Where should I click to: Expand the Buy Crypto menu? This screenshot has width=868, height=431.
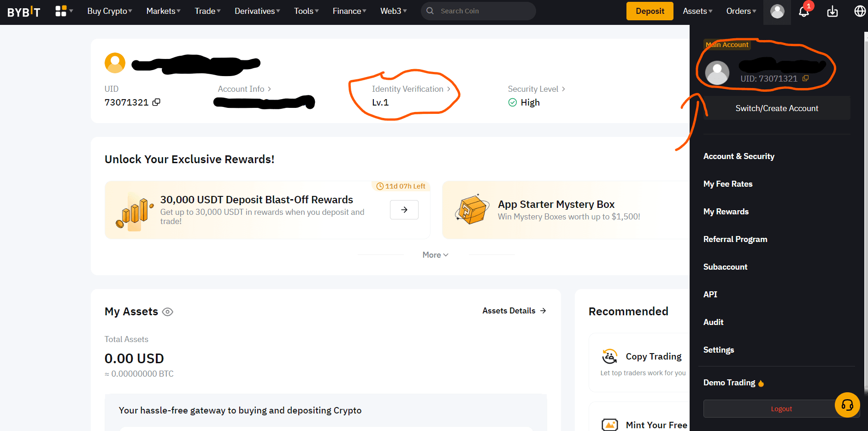pyautogui.click(x=110, y=11)
